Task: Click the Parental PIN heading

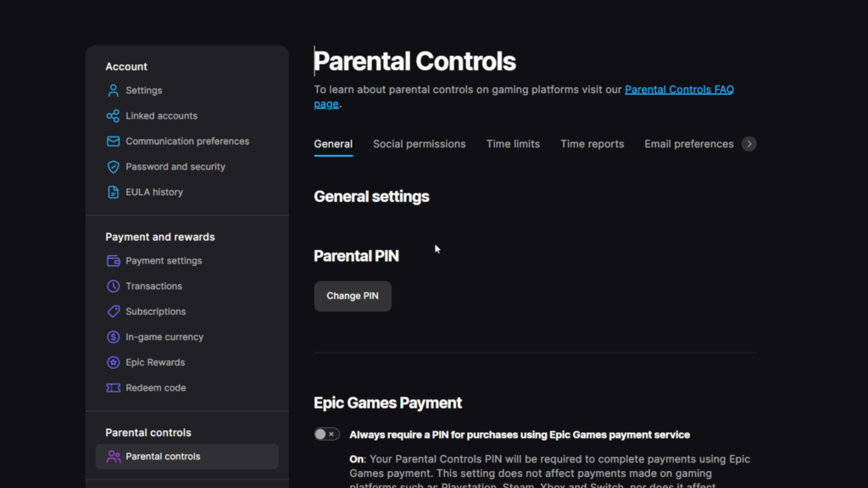Action: click(356, 256)
